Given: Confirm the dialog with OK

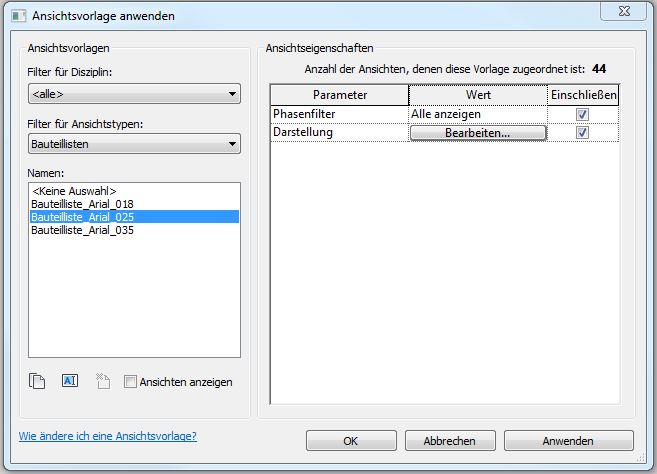Looking at the screenshot, I should (x=350, y=441).
